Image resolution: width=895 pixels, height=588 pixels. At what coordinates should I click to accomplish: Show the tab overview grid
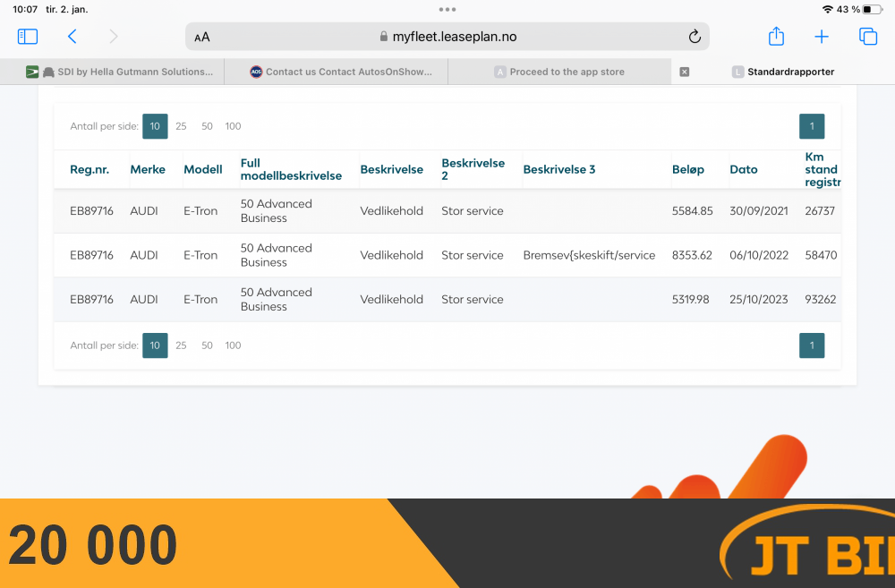[868, 37]
